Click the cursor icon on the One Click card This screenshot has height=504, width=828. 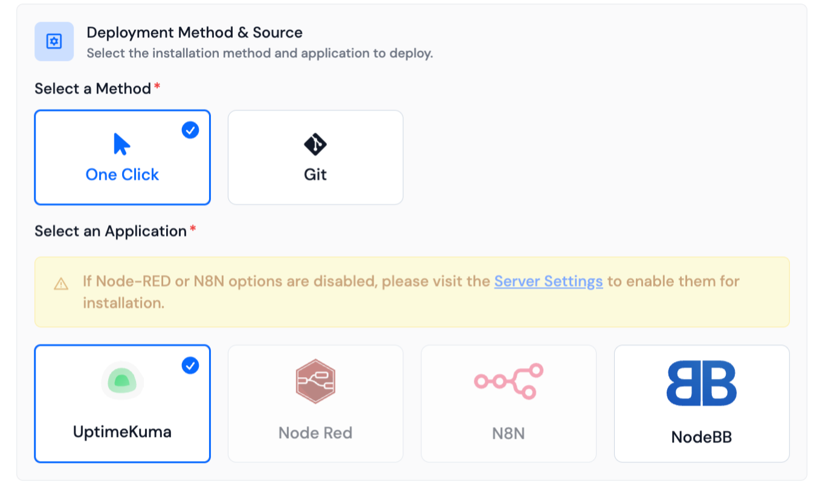tap(121, 143)
